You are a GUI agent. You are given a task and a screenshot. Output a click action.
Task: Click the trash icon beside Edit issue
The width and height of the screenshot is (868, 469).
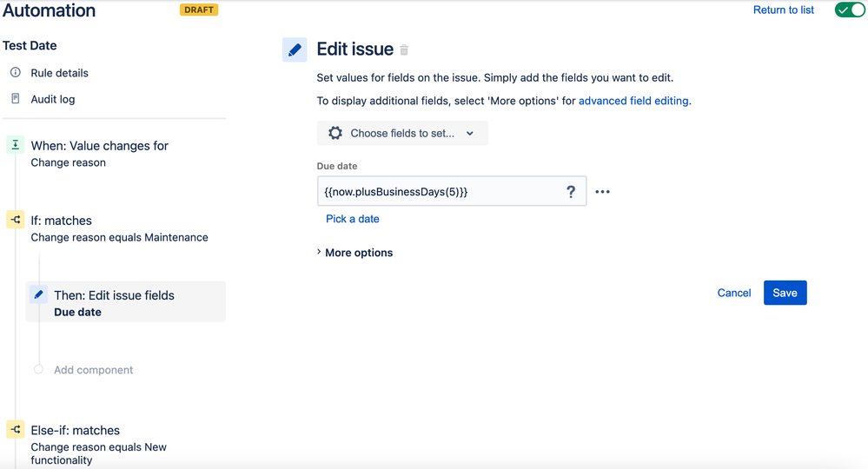404,50
